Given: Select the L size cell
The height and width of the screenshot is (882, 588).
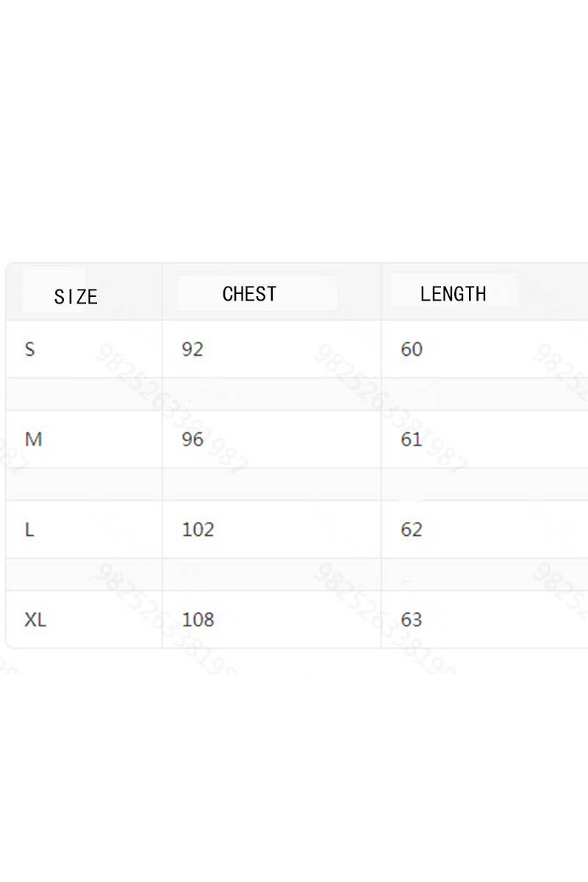Looking at the screenshot, I should coord(29,529).
